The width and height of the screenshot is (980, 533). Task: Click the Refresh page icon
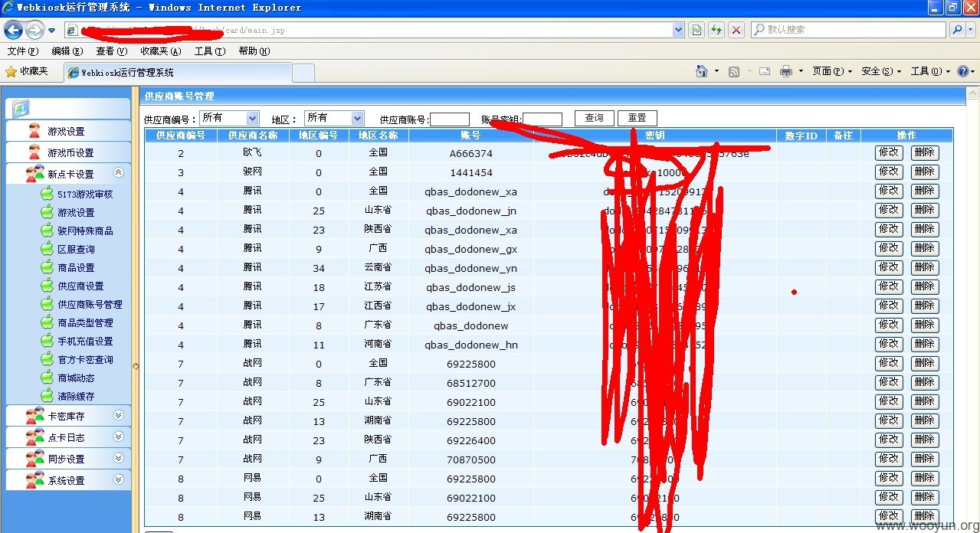(716, 30)
